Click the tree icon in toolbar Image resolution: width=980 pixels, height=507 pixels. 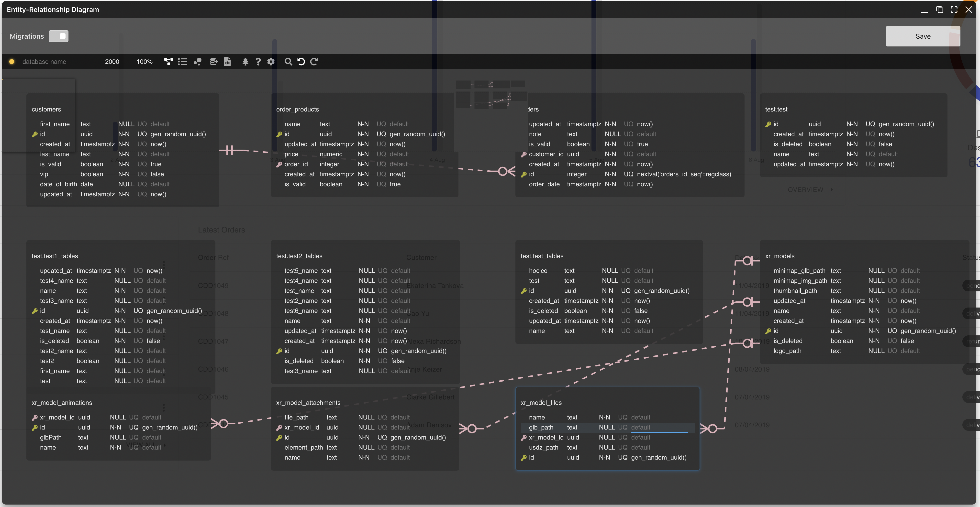(245, 62)
